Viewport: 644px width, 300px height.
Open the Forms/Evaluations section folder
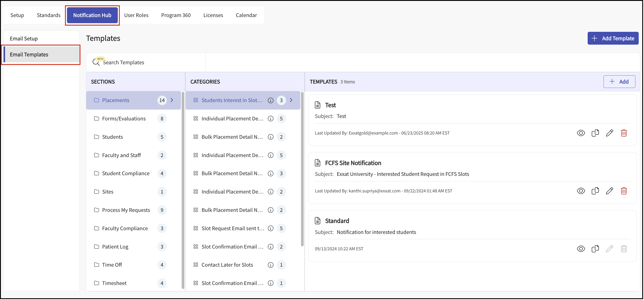point(124,119)
